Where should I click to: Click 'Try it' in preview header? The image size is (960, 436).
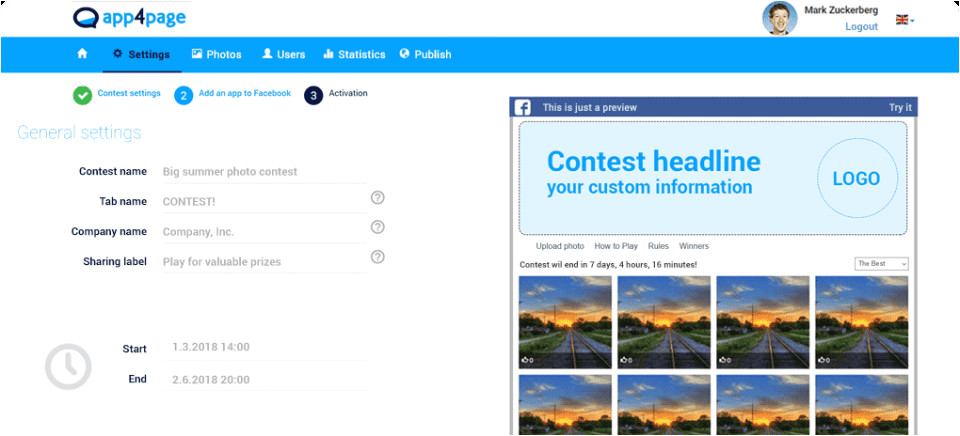[900, 108]
